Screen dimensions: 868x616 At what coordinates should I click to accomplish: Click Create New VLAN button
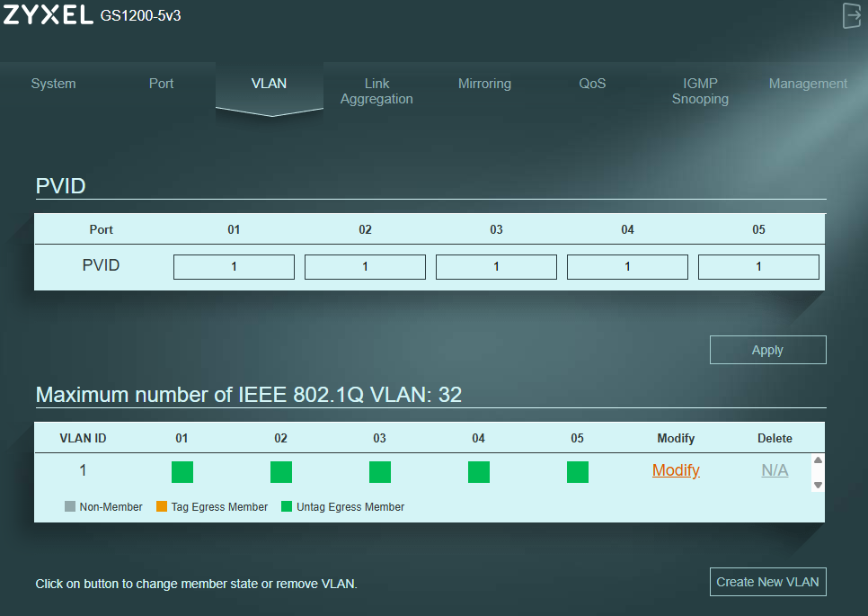click(767, 582)
